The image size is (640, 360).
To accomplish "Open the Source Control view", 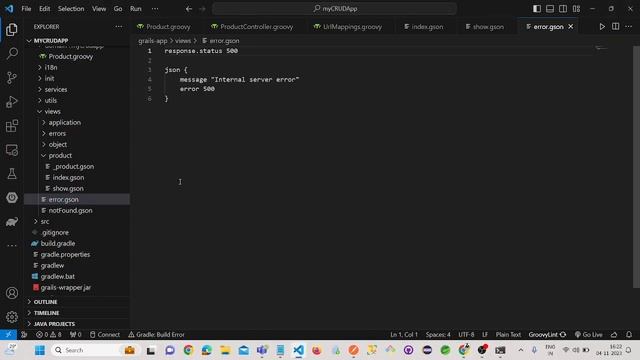I will 12,78.
